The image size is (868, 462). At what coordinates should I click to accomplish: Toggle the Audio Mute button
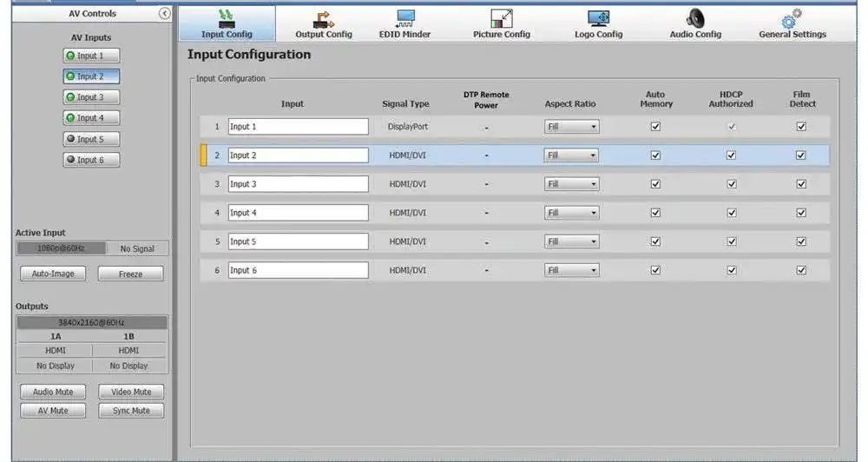(x=53, y=393)
